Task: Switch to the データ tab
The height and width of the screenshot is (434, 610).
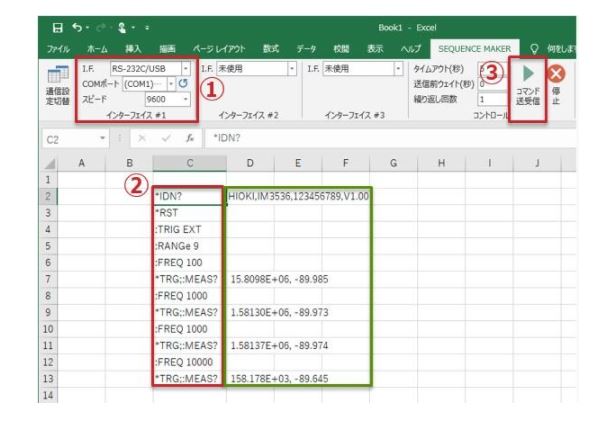Action: pyautogui.click(x=306, y=49)
